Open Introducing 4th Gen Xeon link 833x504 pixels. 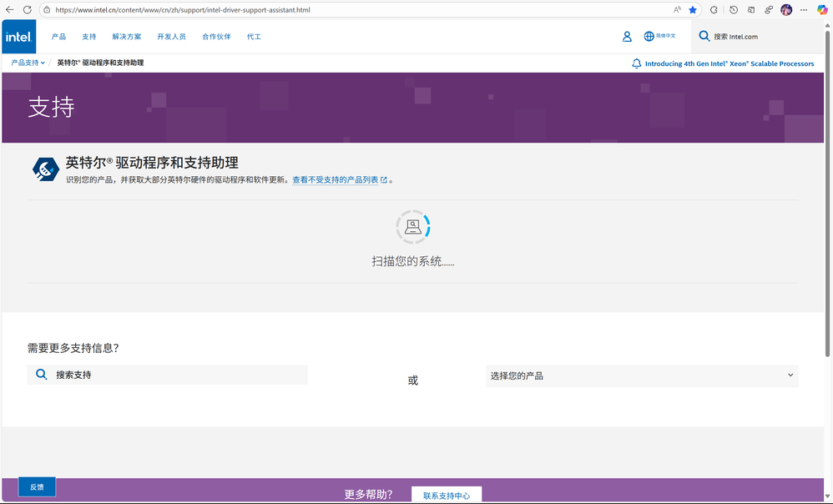730,63
